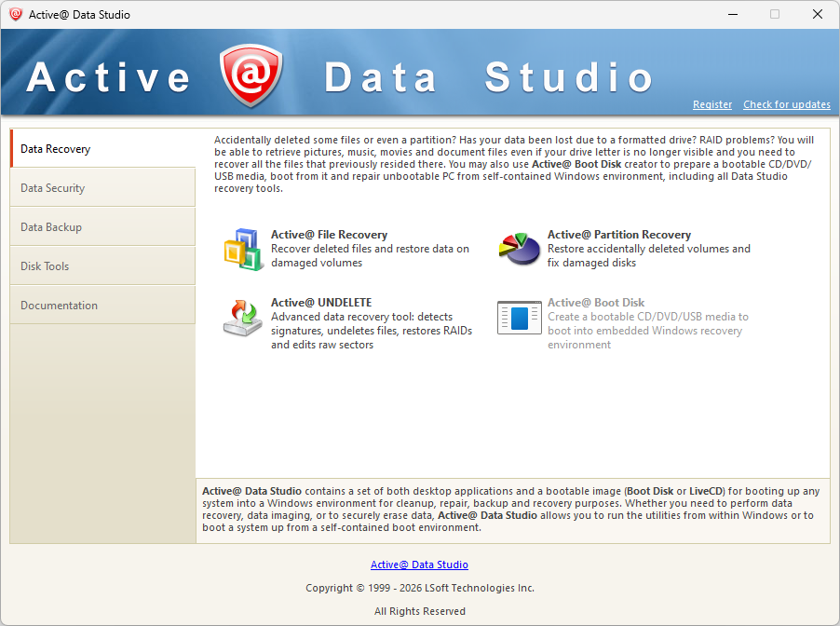Image resolution: width=840 pixels, height=626 pixels.
Task: Click "Create a bootable CD/DVD/USB media" description
Action: point(647,331)
